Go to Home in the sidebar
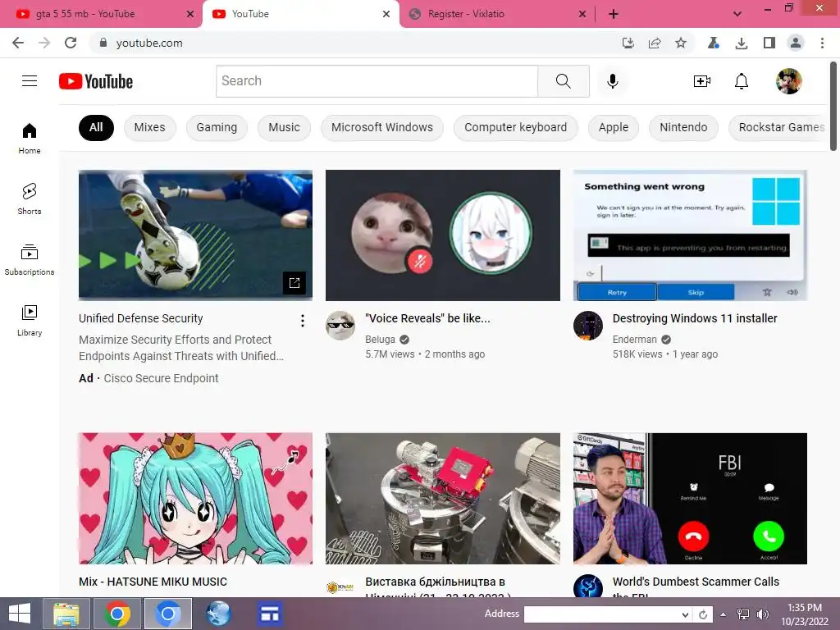 coord(30,138)
